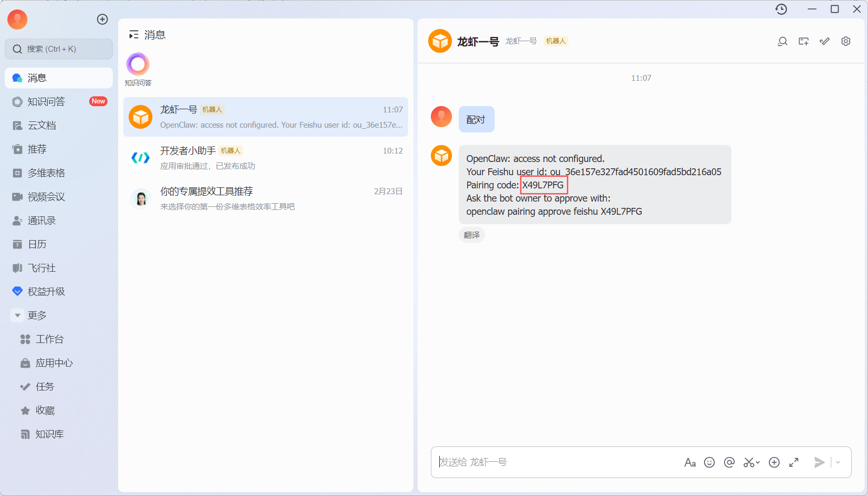This screenshot has width=868, height=496.
Task: Click the @ mention icon
Action: (729, 462)
